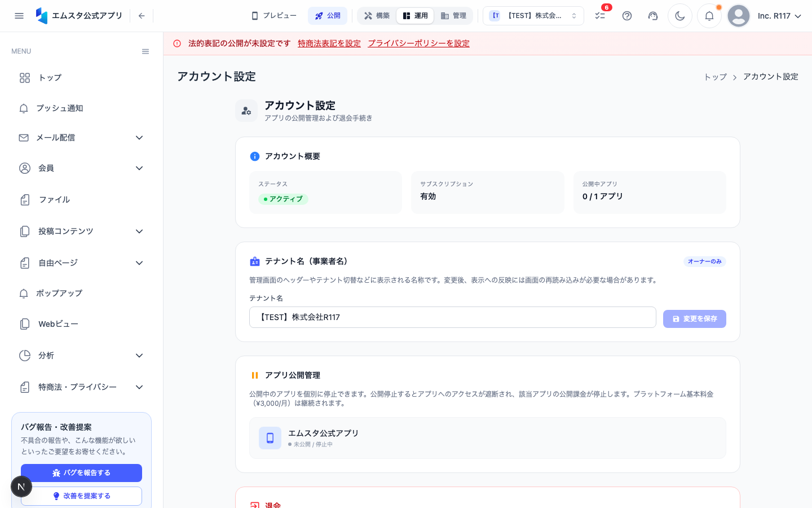
Task: Open ポップアップ in the sidebar
Action: [82, 294]
